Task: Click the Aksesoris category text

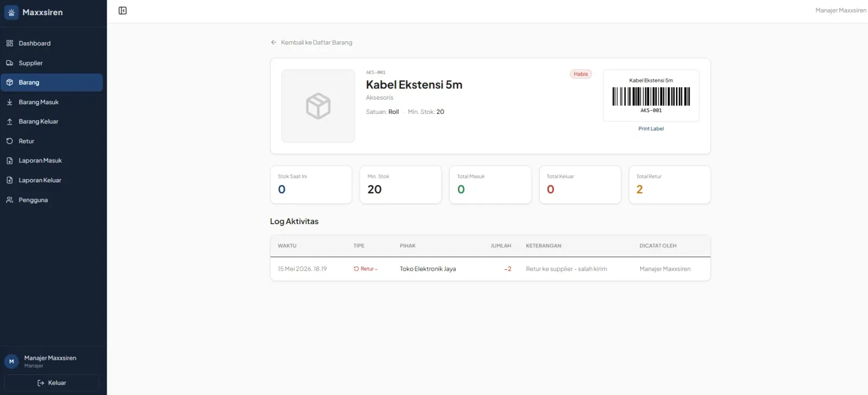Action: coord(380,98)
